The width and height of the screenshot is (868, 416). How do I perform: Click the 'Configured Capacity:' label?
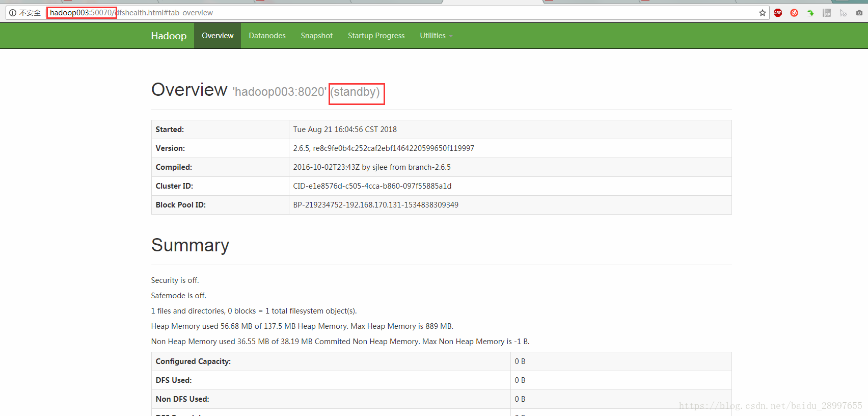click(193, 361)
